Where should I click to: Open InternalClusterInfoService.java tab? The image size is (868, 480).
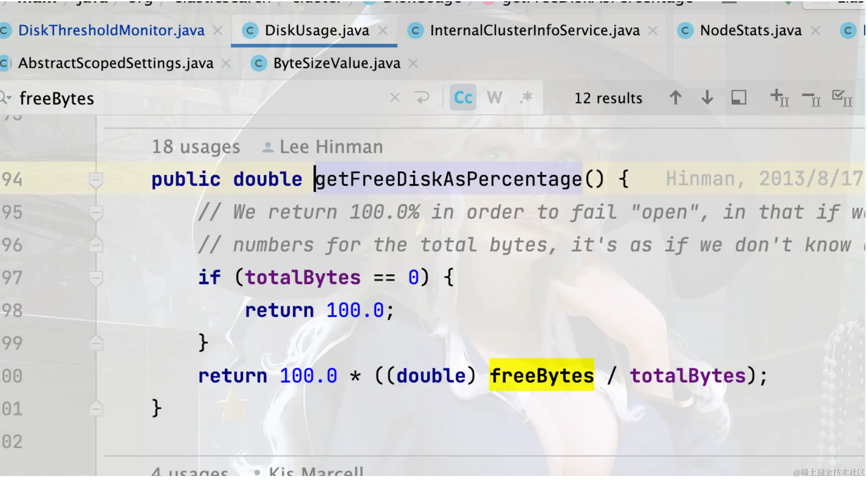pos(535,31)
